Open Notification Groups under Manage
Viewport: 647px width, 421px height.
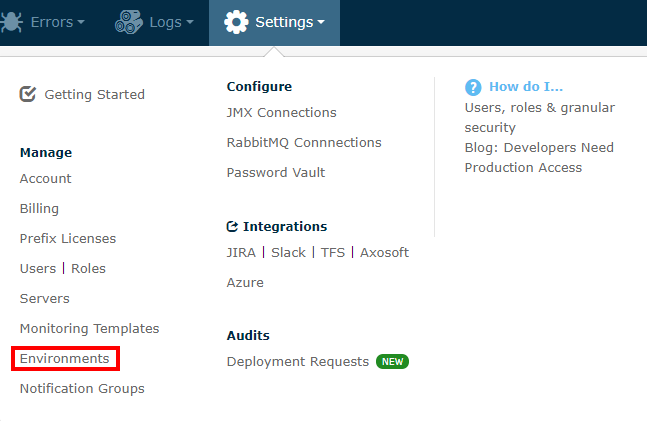click(82, 388)
